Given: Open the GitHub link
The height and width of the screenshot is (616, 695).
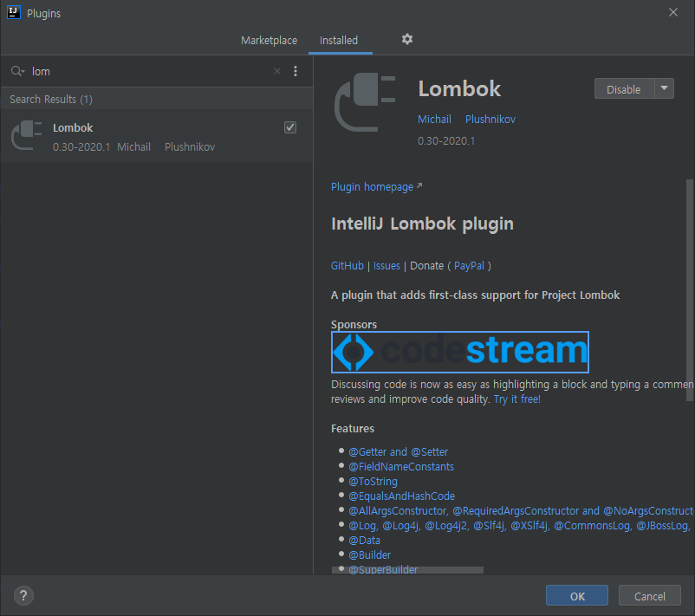Looking at the screenshot, I should 347,265.
